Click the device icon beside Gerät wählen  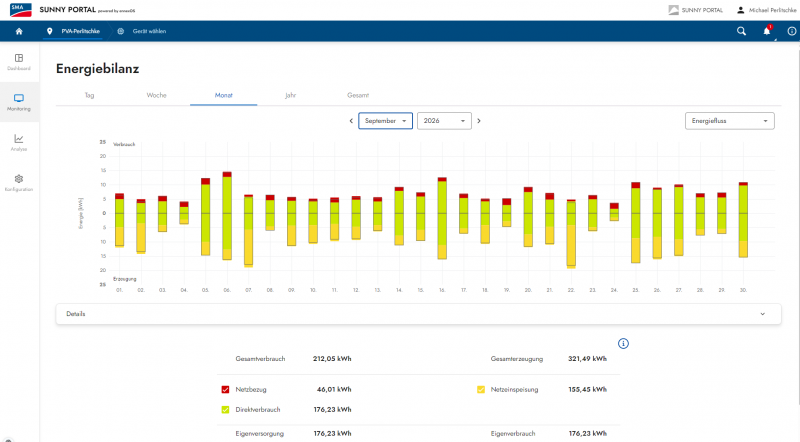(x=120, y=31)
